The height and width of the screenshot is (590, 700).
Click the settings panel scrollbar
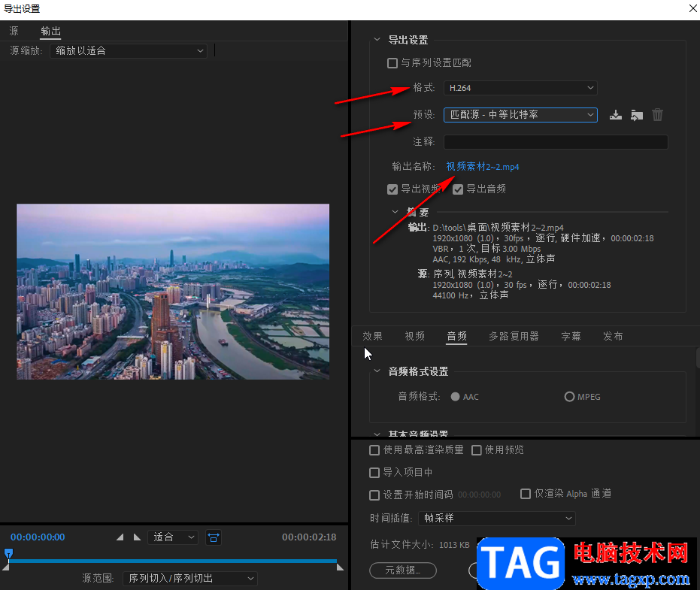point(698,358)
